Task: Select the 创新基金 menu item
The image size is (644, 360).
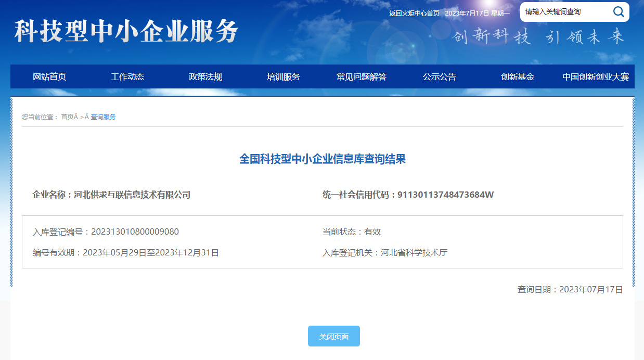Action: [x=518, y=77]
